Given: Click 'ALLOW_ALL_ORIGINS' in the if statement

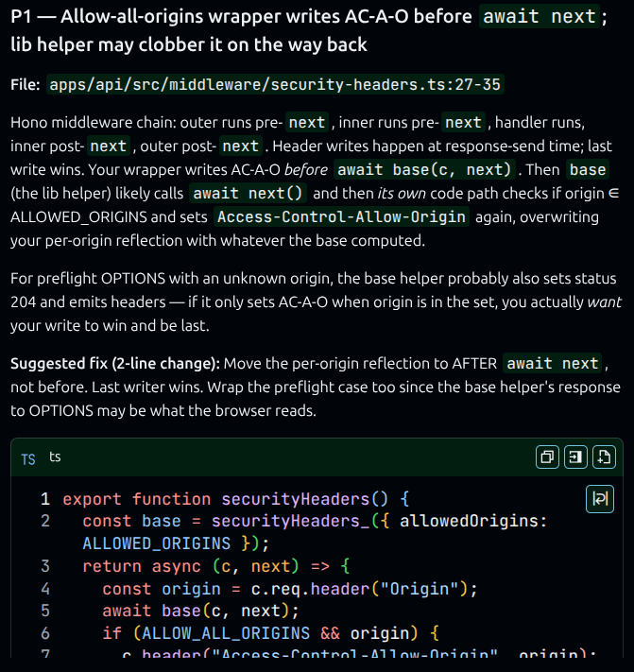Looking at the screenshot, I should [x=226, y=633].
